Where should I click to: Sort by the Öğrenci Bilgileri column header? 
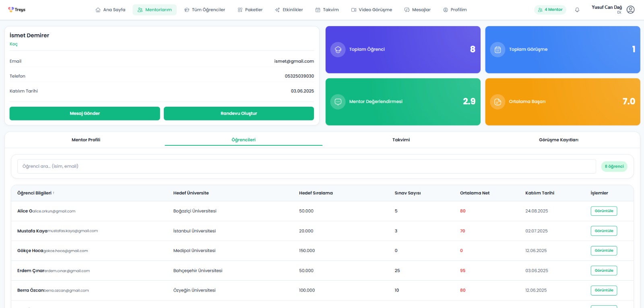35,193
